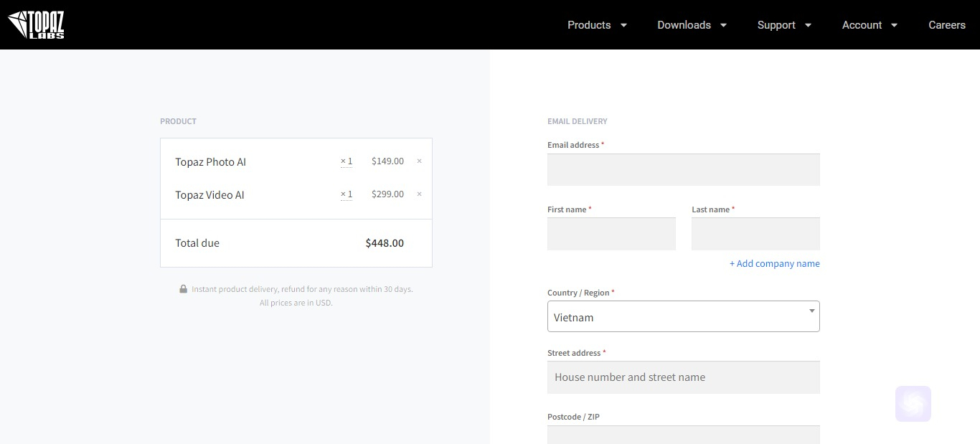
Task: Click the Street address label
Action: coord(576,353)
